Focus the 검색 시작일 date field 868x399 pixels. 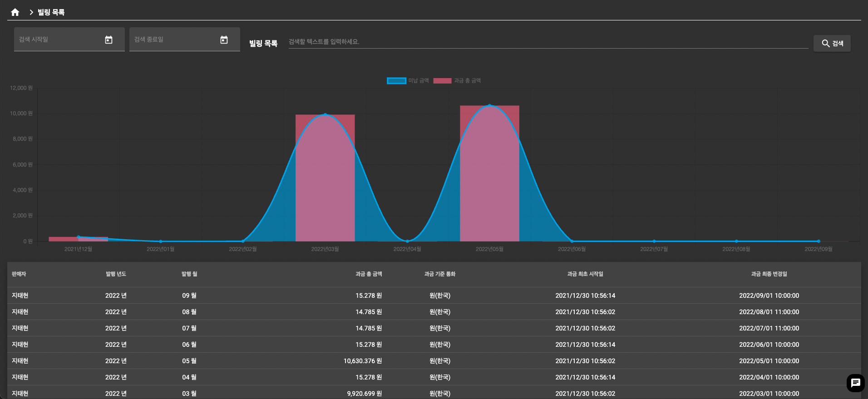[x=59, y=39]
